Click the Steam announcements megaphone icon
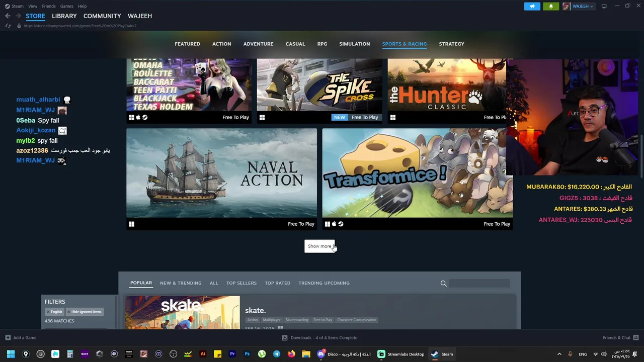The height and width of the screenshot is (362, 644). click(532, 6)
